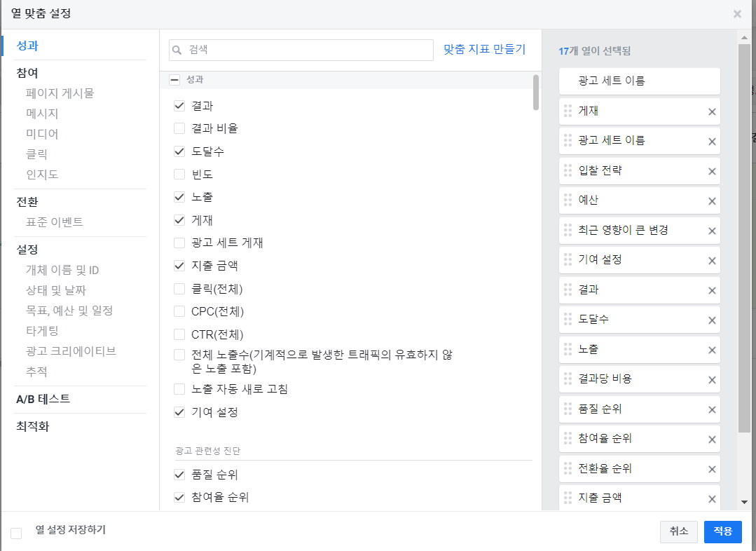Go to 광고 크리에이티브 subcategory
Image resolution: width=756 pixels, height=551 pixels.
click(x=71, y=351)
